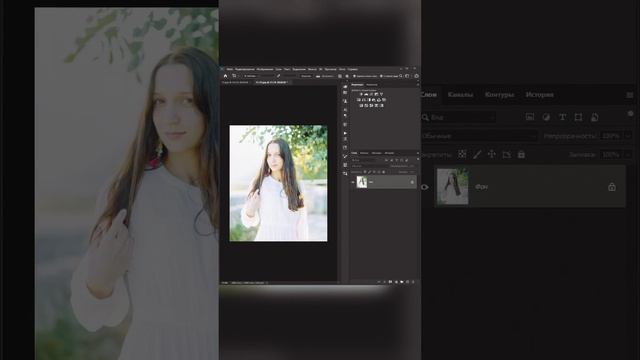The height and width of the screenshot is (360, 640).
Task: Add Vibrance adjustment in Adjustments panel
Action: [x=382, y=94]
